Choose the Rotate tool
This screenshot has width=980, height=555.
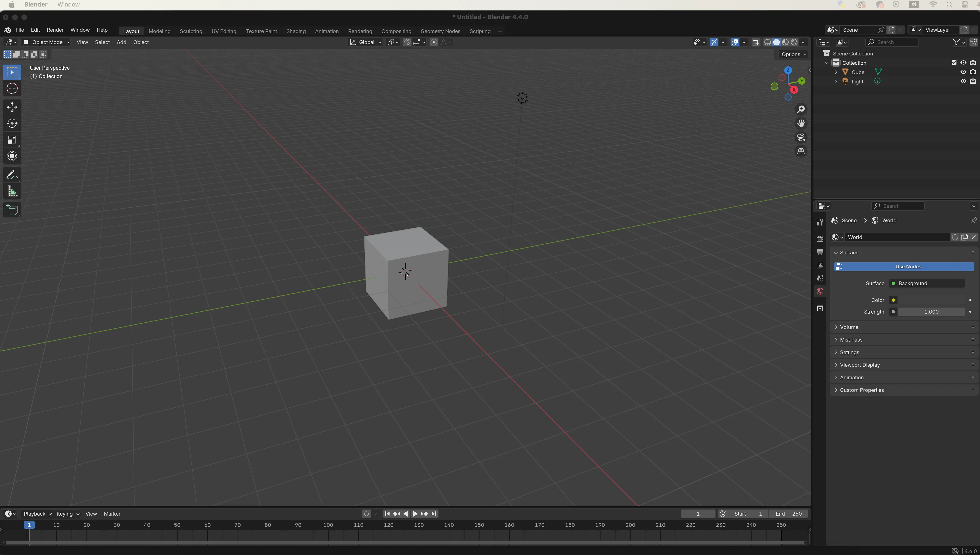[12, 123]
